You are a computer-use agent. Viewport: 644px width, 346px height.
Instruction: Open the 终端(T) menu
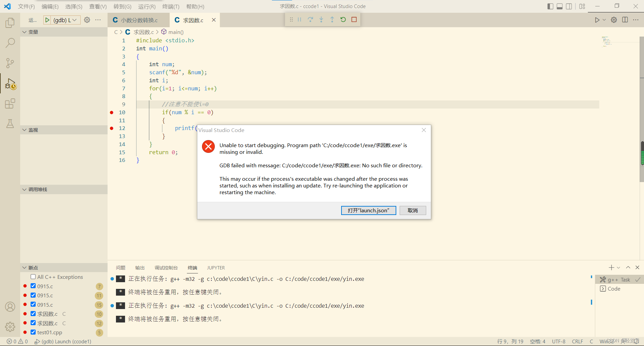[171, 6]
